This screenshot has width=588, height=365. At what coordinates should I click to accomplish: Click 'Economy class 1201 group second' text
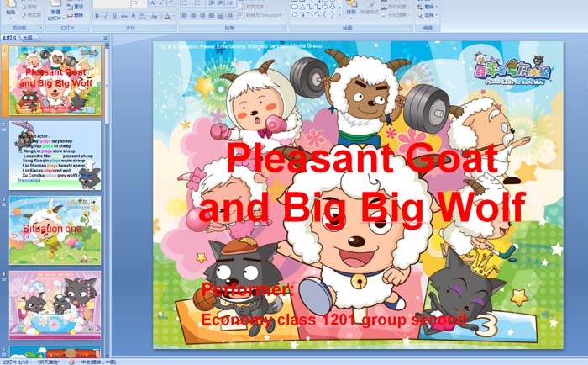[x=333, y=320]
